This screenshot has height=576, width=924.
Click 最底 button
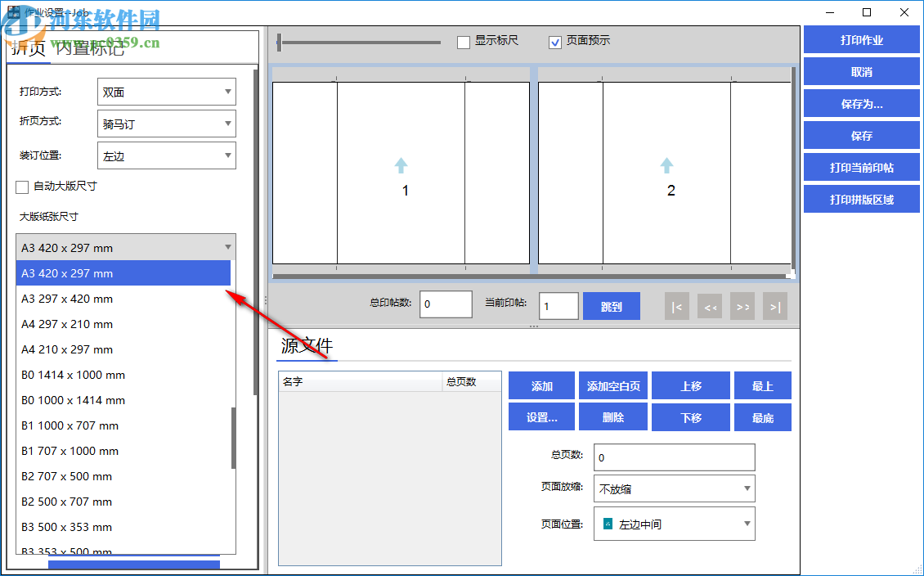click(x=763, y=417)
